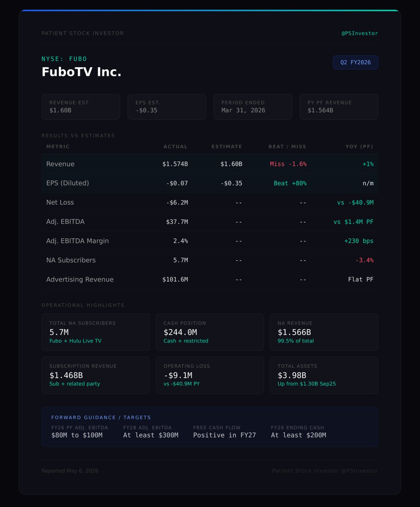This screenshot has width=420, height=507.
Task: Select the Net Loss row label
Action: tap(60, 203)
